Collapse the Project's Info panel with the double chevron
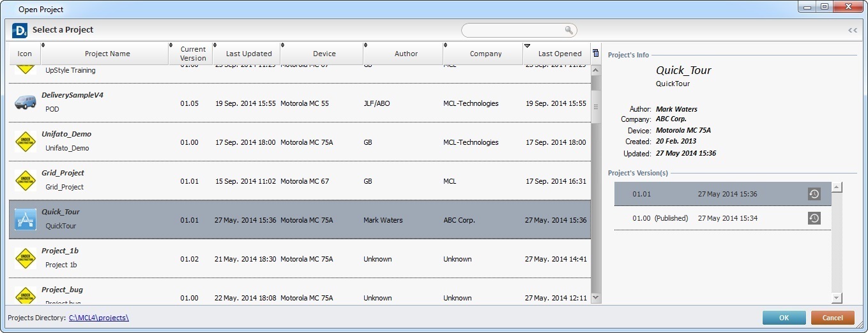The width and height of the screenshot is (868, 333). (x=852, y=30)
